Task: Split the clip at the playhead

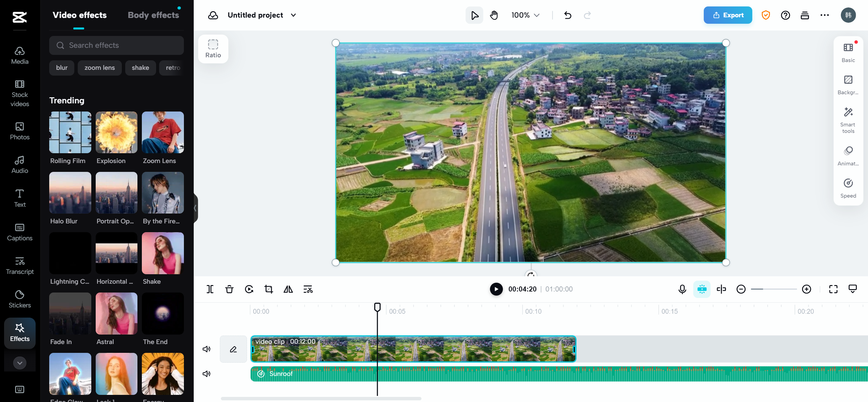Action: 210,289
